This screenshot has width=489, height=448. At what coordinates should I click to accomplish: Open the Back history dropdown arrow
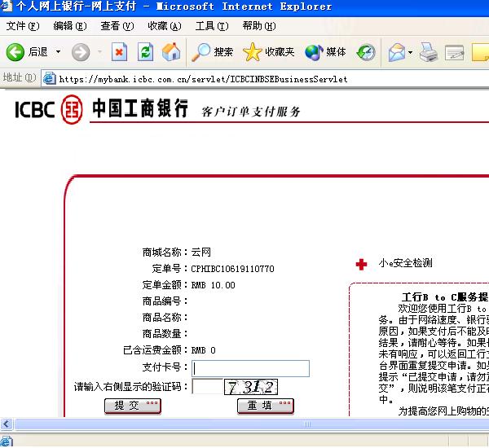(59, 52)
